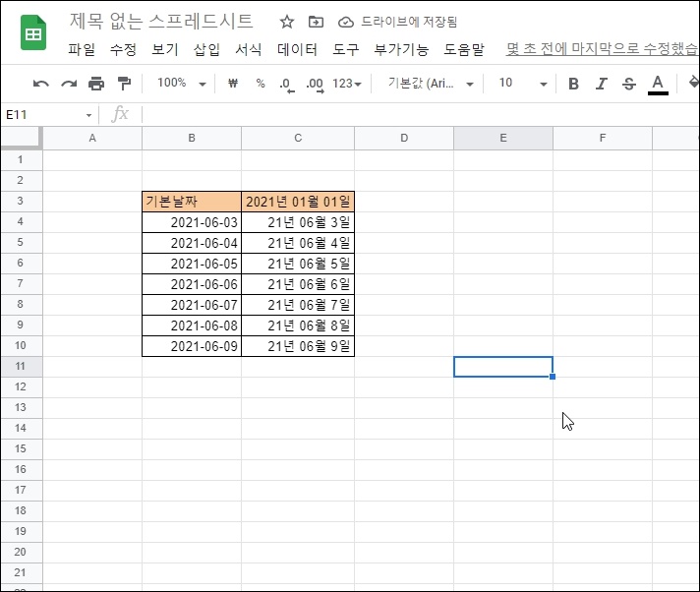Select column E header
The image size is (700, 592).
[503, 138]
